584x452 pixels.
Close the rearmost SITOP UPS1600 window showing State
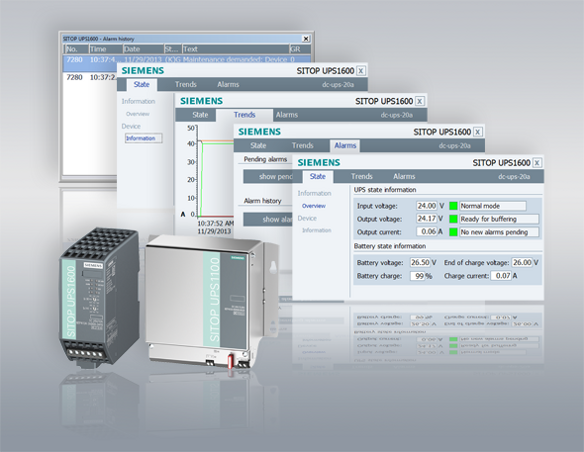(361, 71)
